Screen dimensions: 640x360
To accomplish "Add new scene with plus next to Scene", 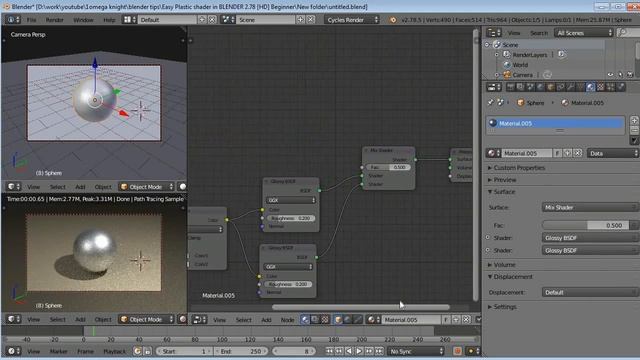I will pyautogui.click(x=300, y=20).
